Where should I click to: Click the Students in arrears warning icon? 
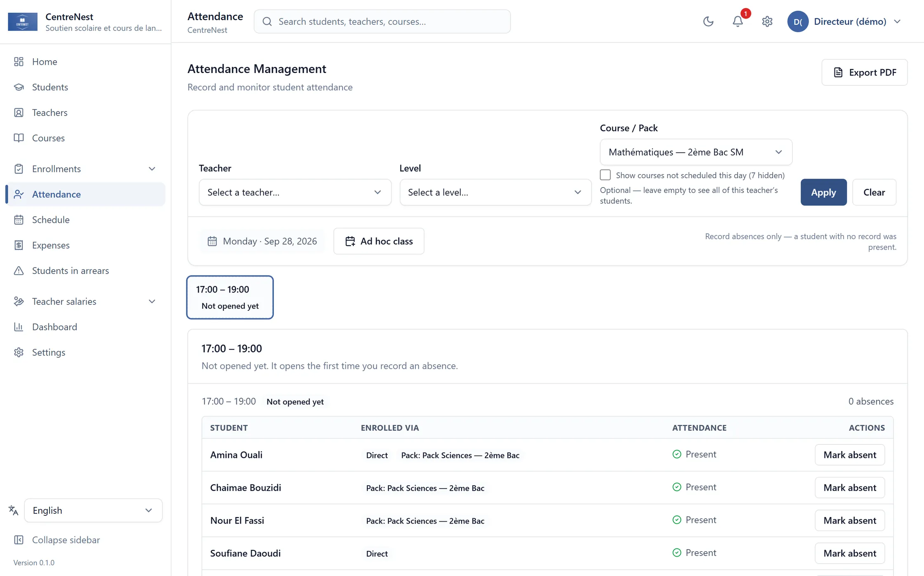coord(19,271)
